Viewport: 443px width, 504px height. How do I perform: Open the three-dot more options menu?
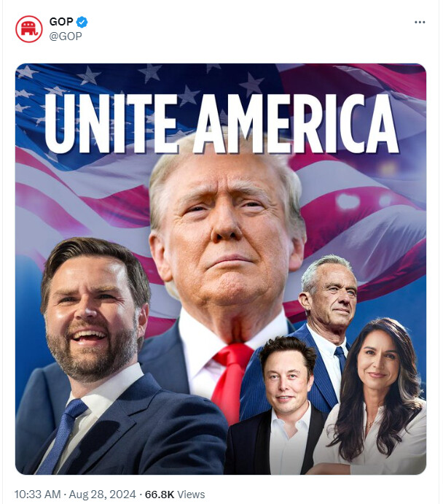coord(420,22)
